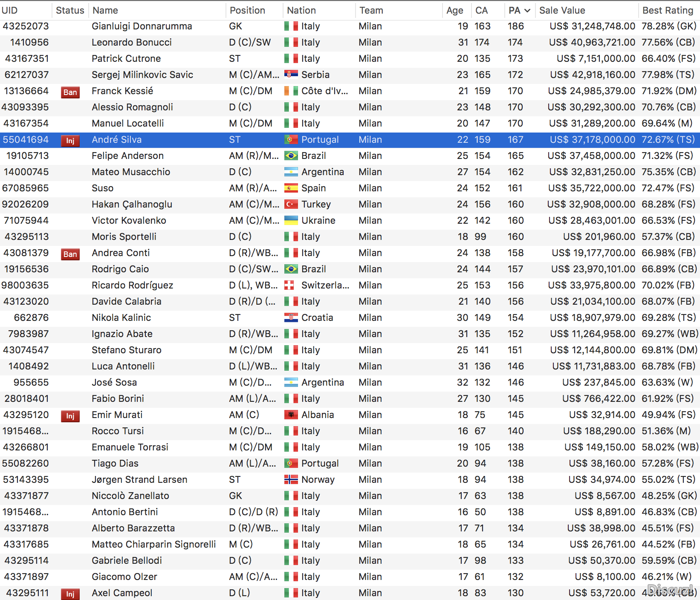This screenshot has height=600, width=700.
Task: Click the Spain flag in Suso row
Action: (291, 188)
